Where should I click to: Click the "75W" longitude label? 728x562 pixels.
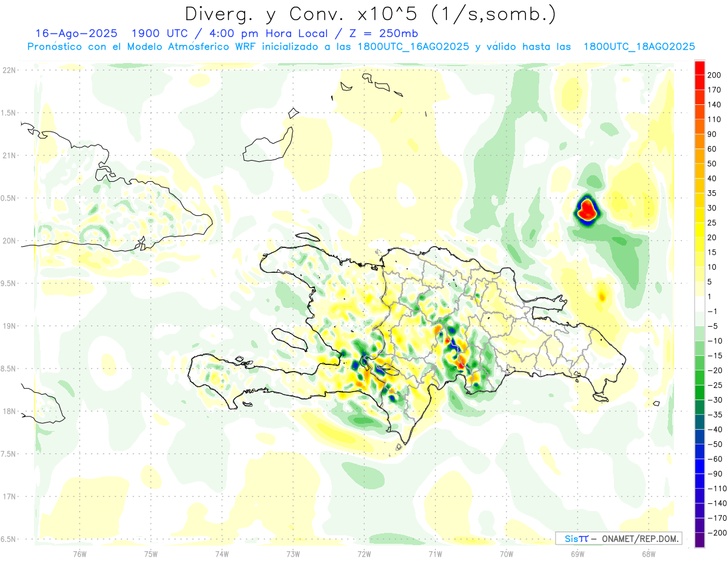(x=151, y=554)
